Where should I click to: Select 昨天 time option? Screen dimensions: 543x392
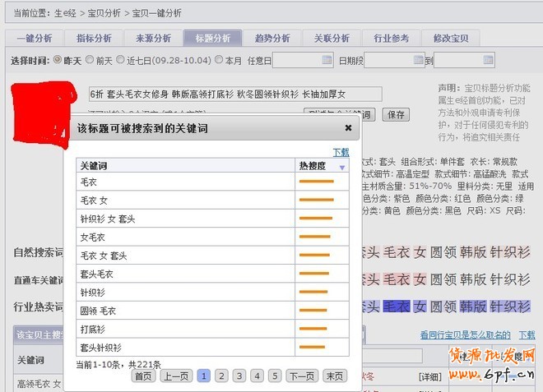[x=58, y=59]
